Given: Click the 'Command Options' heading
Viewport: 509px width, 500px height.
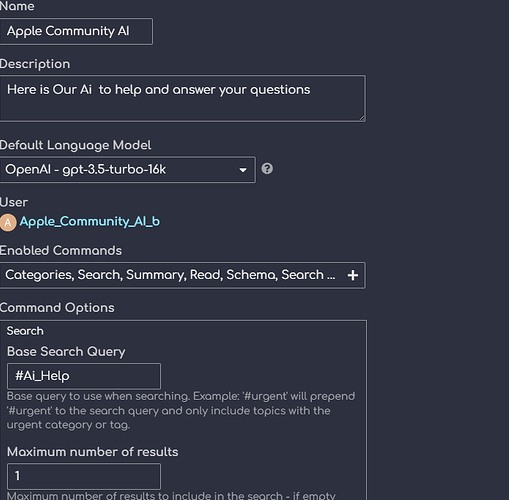Looking at the screenshot, I should pos(57,308).
